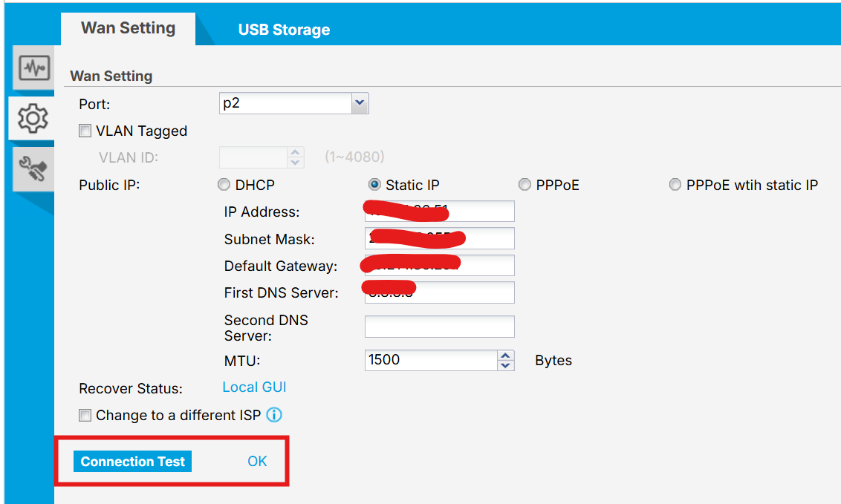
Task: Click the MTU input field
Action: tap(431, 360)
